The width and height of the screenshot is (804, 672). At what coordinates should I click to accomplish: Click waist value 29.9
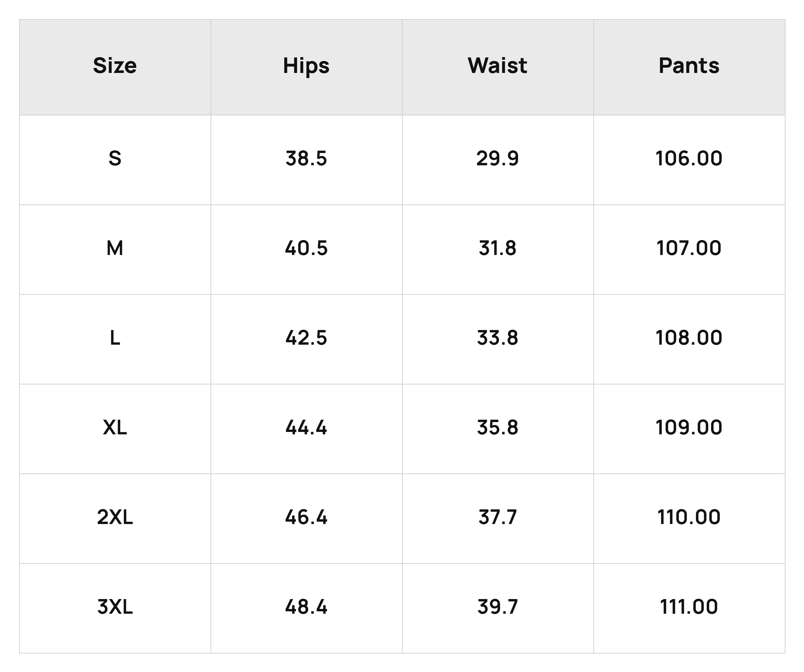coord(497,158)
